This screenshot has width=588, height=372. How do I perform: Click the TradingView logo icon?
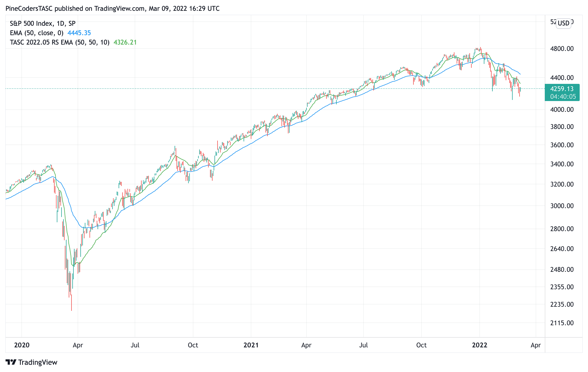tap(11, 362)
